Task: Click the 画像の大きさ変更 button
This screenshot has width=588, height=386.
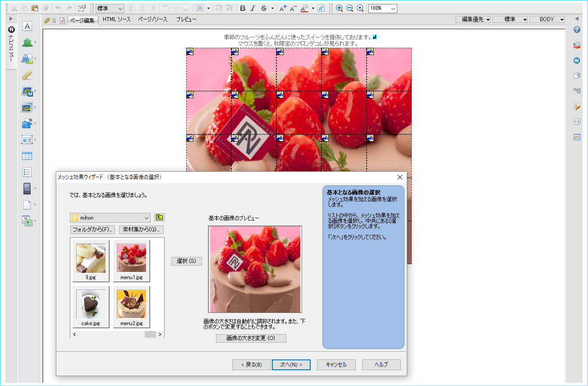Action: coord(251,338)
